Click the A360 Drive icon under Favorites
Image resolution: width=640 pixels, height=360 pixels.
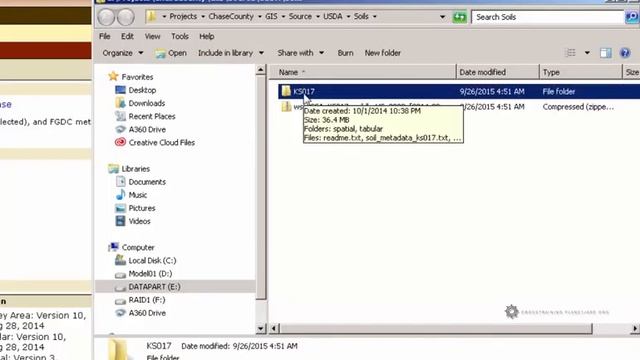click(120, 129)
